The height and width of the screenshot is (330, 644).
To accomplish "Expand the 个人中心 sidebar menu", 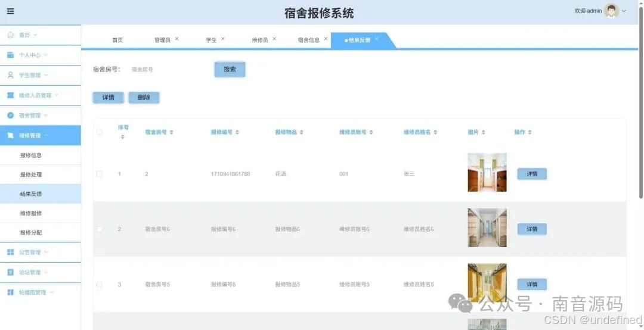I will (45, 55).
